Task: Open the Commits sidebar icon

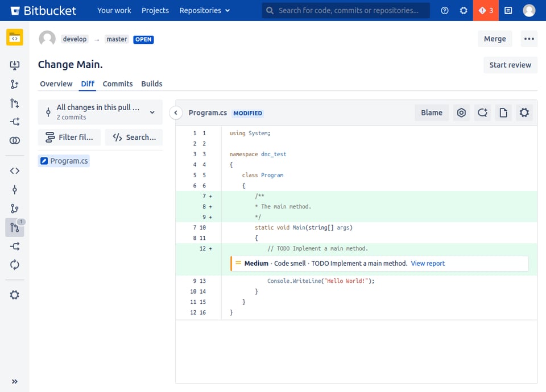Action: point(15,190)
